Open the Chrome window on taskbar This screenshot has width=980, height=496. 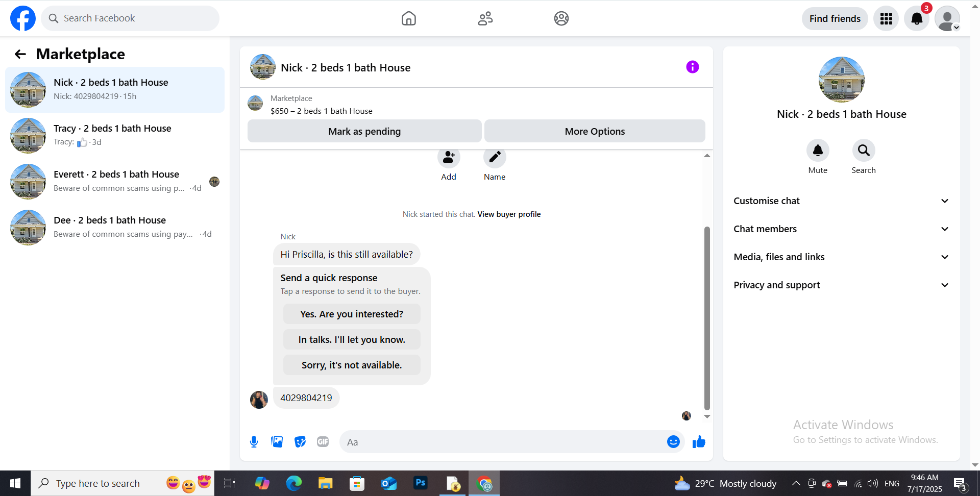pos(484,483)
